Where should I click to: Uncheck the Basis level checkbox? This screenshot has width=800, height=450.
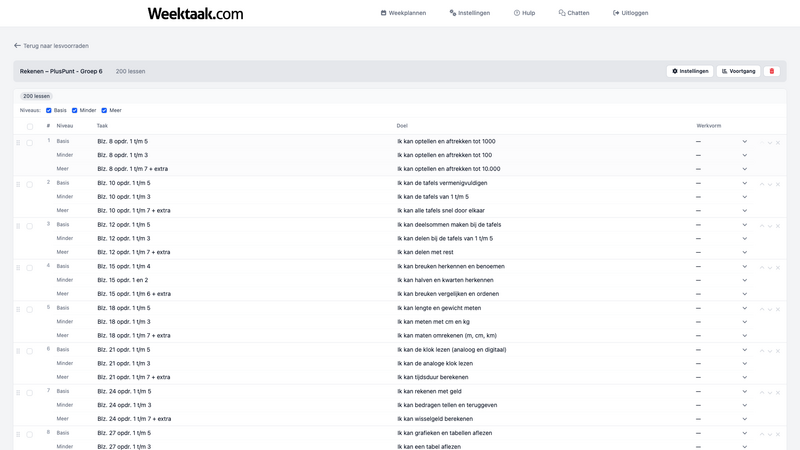49,110
